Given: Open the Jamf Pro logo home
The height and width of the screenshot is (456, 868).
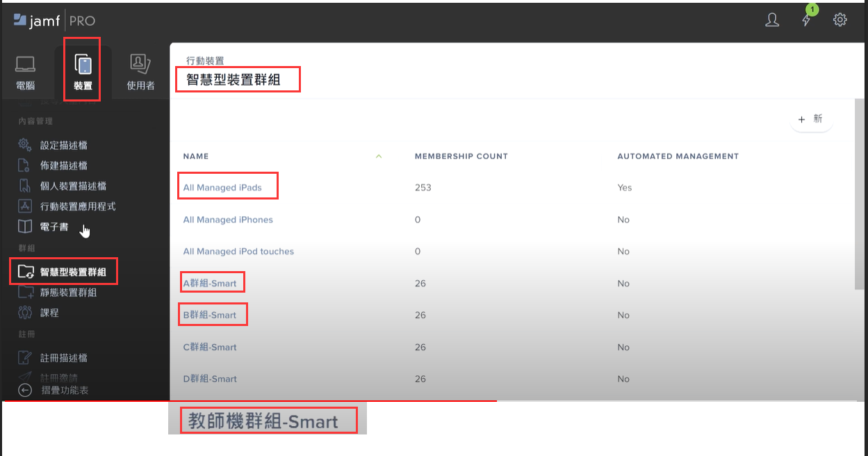Looking at the screenshot, I should point(54,20).
